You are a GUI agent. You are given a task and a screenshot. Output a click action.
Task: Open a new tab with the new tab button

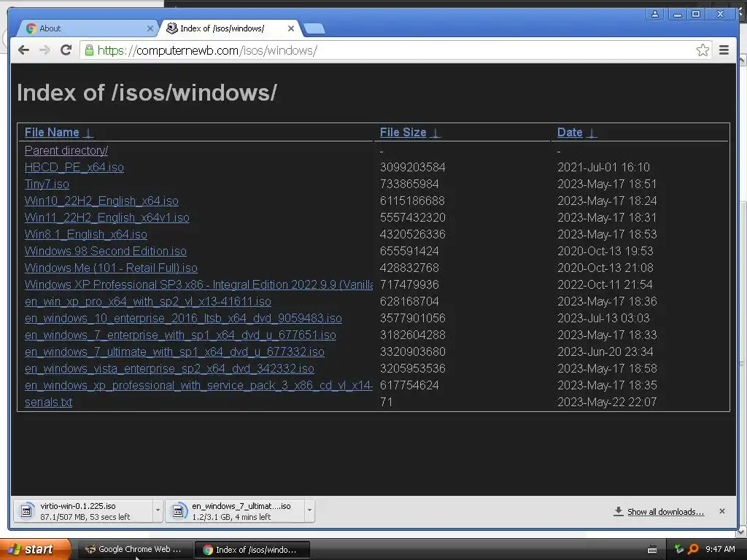(314, 29)
